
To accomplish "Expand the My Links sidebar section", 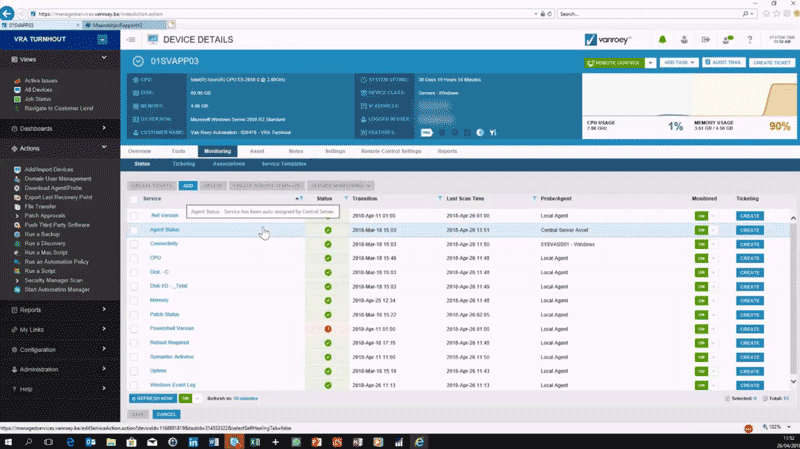I will coord(104,329).
